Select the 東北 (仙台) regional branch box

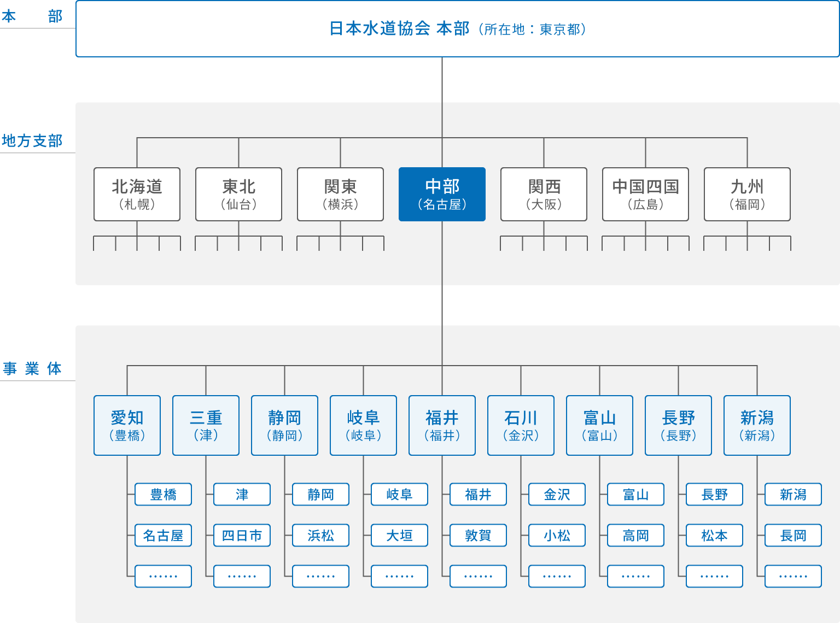pos(238,195)
